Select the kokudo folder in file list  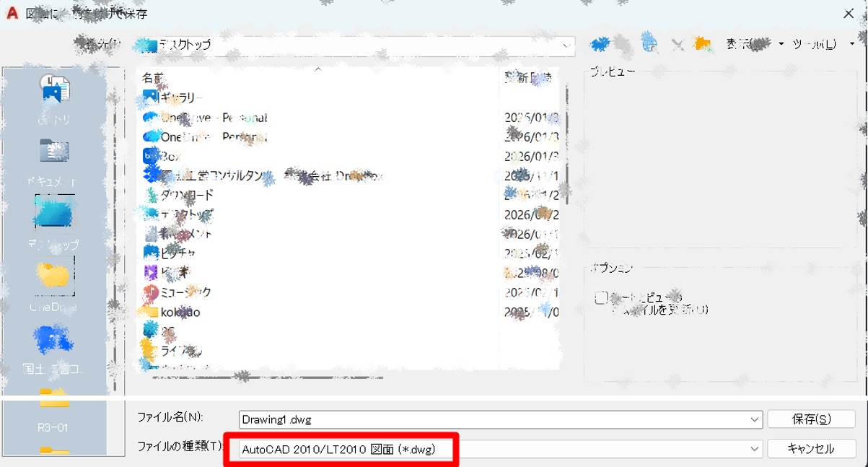pos(180,313)
